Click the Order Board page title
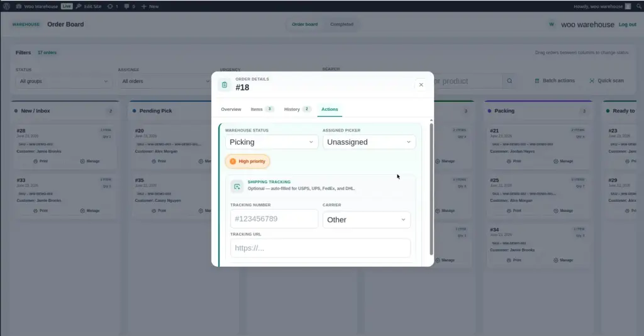Image resolution: width=644 pixels, height=336 pixels. (65, 25)
